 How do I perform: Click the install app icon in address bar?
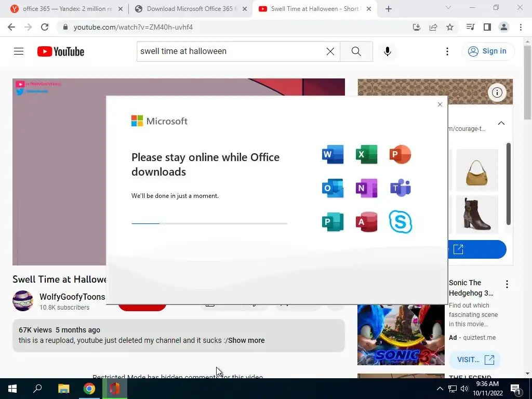pyautogui.click(x=416, y=27)
